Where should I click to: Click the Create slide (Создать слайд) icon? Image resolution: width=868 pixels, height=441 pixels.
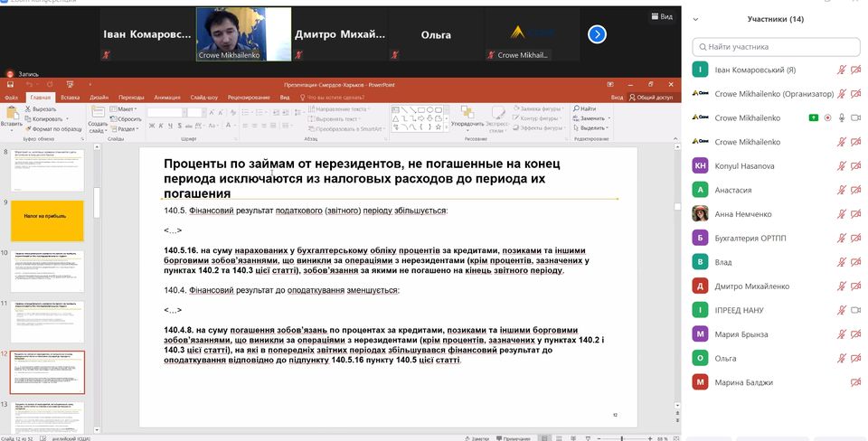click(98, 114)
